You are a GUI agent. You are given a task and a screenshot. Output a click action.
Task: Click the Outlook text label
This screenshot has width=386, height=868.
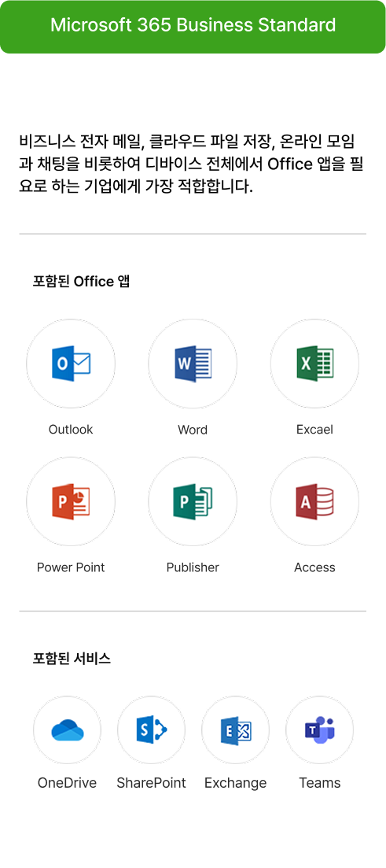coord(71,430)
